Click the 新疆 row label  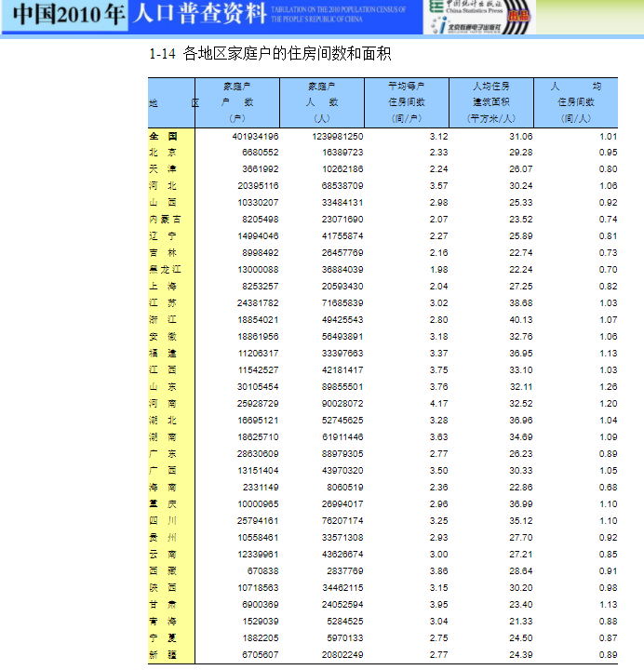pos(163,654)
